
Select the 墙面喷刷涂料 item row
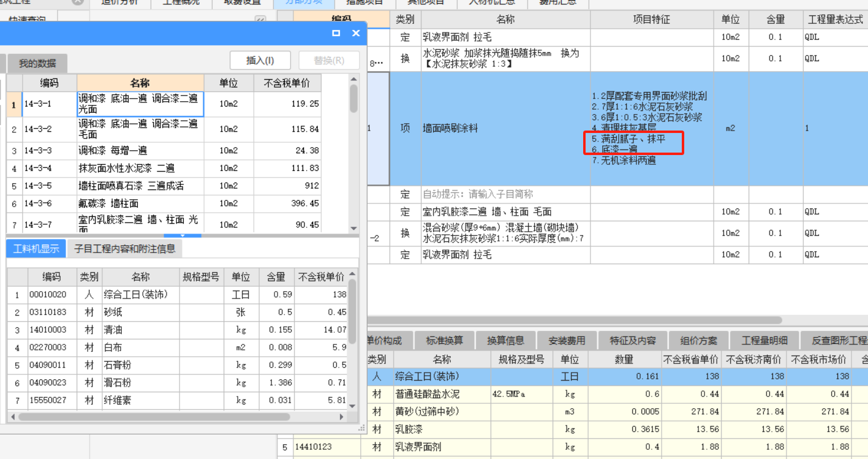(617, 129)
